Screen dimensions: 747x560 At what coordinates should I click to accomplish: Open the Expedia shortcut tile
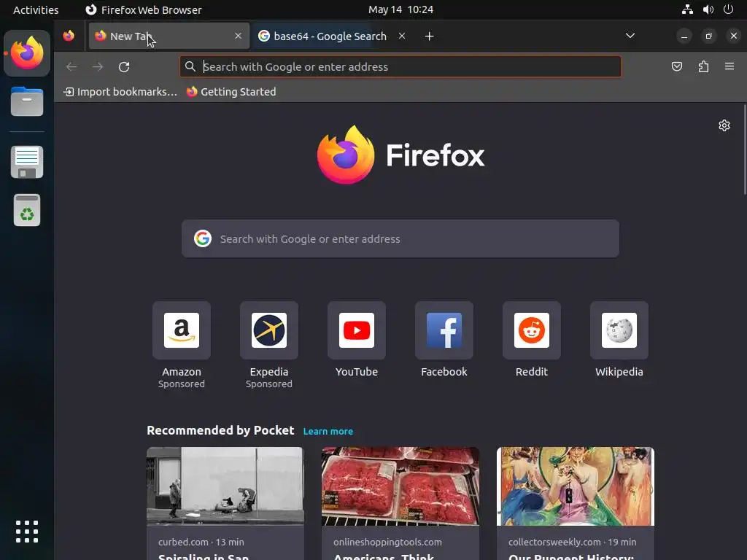point(269,330)
